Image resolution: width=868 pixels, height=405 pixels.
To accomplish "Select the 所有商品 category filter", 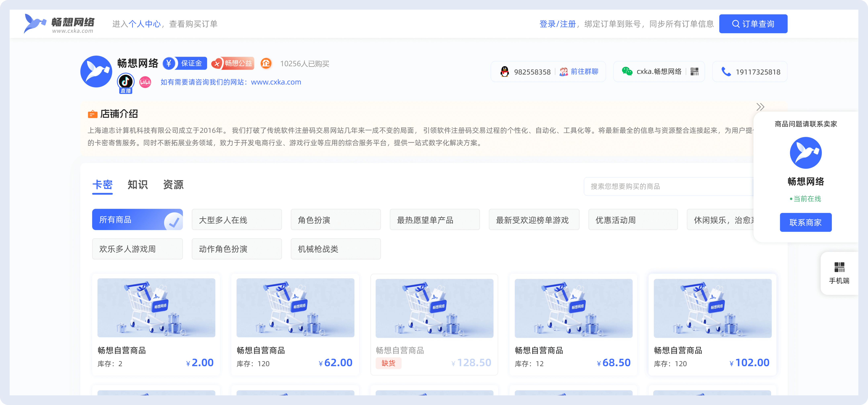I will (137, 220).
